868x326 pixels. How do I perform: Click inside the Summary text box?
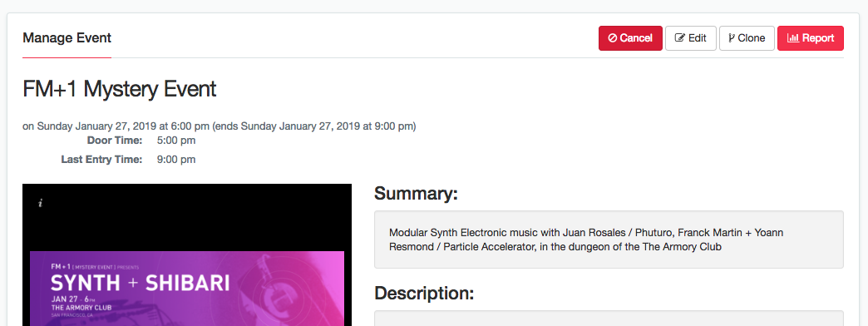coord(609,240)
